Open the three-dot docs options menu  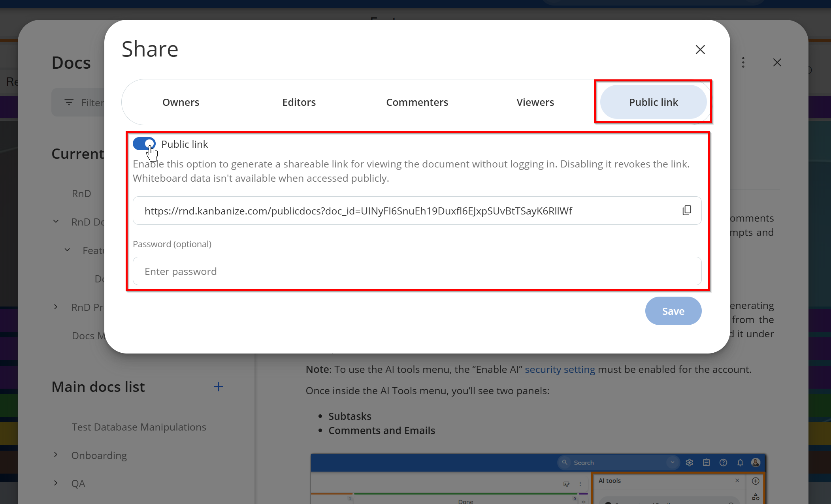(743, 62)
